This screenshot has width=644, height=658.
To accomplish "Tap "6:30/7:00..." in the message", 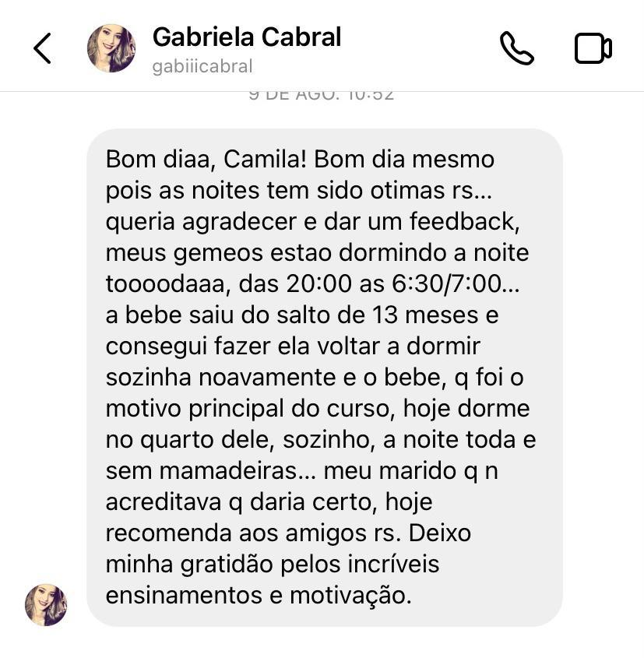I will coord(456,283).
